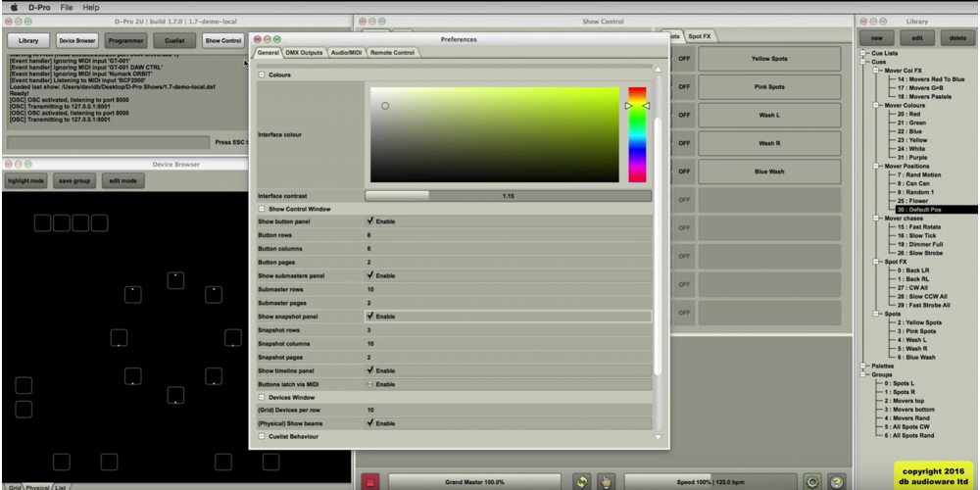The image size is (980, 490).
Task: Toggle (Physical) Show beams checkbox
Action: (x=370, y=423)
